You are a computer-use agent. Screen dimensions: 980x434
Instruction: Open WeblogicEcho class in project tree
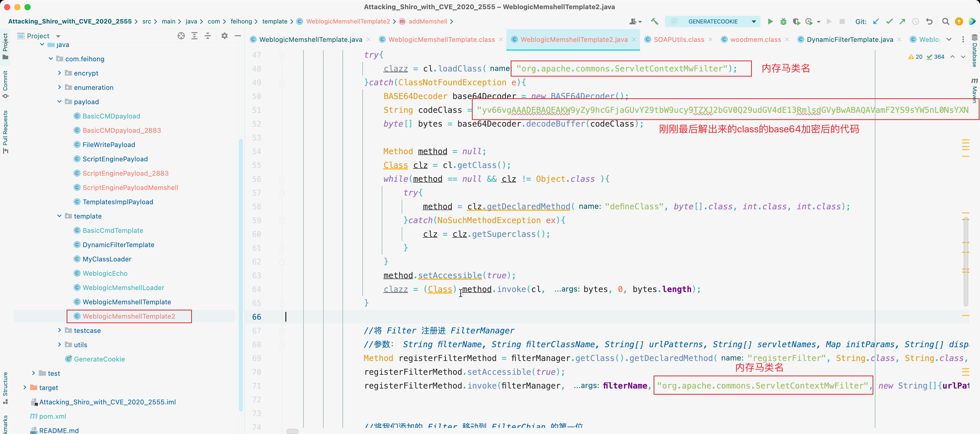click(x=105, y=273)
